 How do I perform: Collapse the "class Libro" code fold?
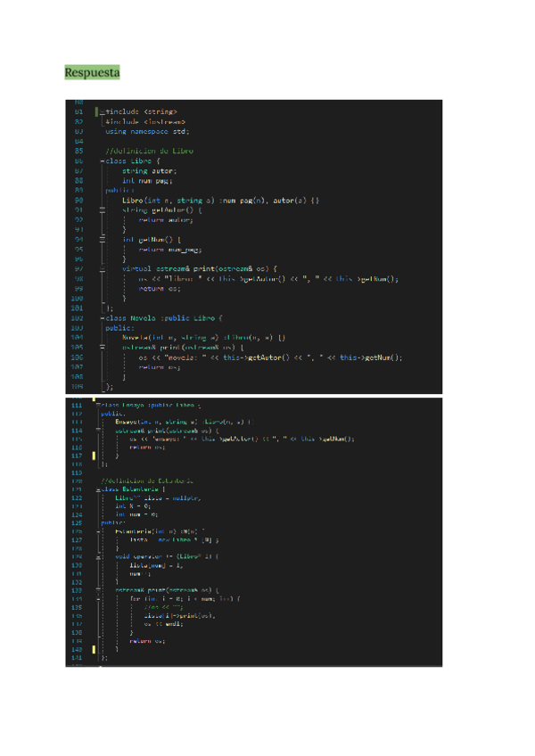pos(103,161)
